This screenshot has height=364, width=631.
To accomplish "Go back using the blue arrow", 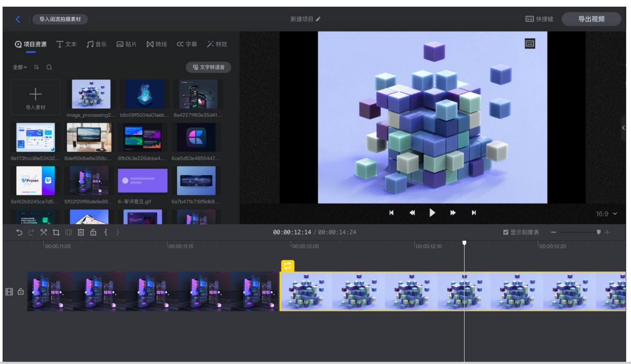I will tap(18, 19).
